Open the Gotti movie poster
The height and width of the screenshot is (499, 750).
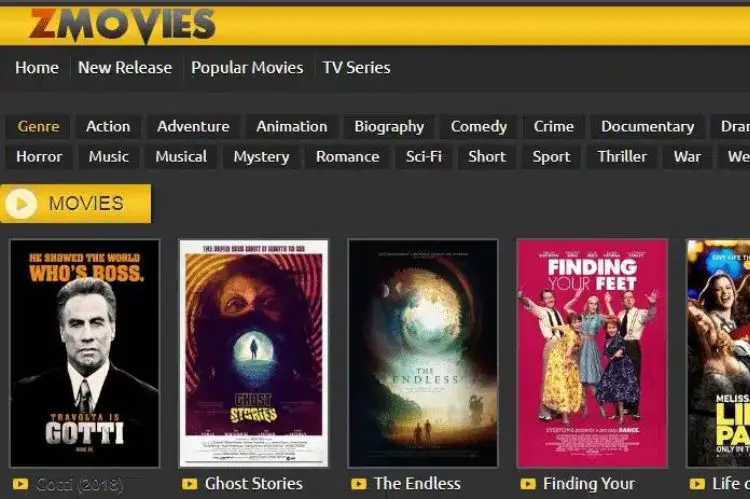[85, 353]
